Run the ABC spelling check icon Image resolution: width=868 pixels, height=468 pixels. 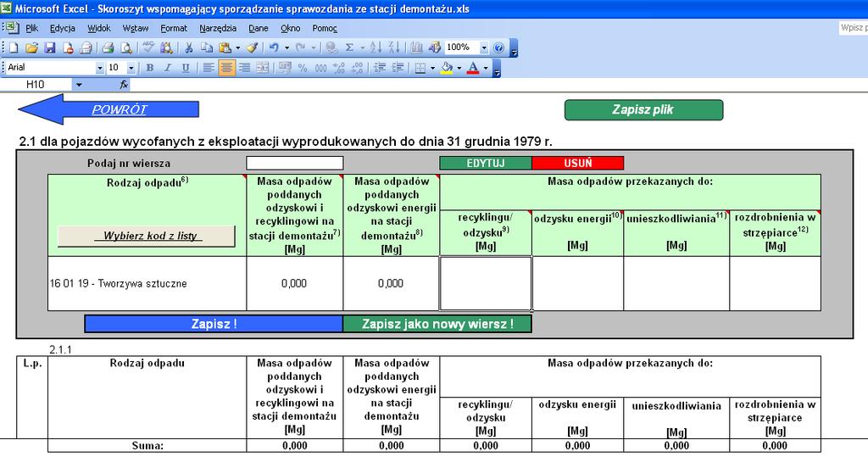coord(147,48)
